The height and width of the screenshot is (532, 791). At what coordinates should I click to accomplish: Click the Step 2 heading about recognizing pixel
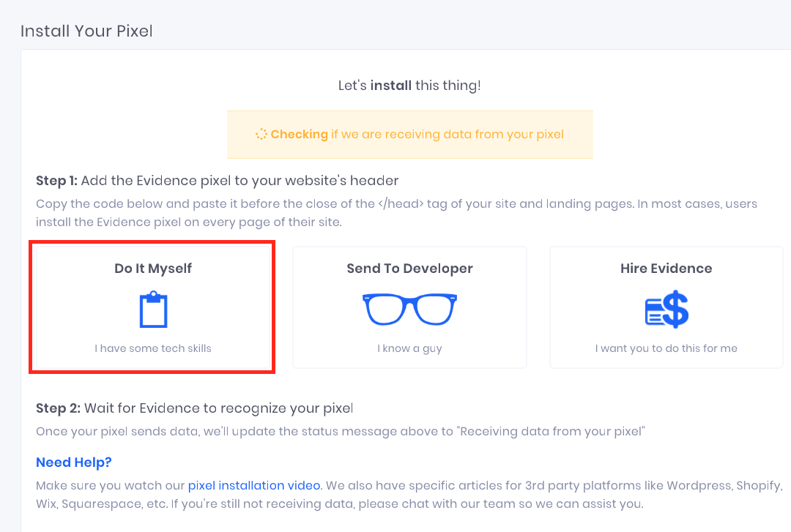pyautogui.click(x=195, y=408)
